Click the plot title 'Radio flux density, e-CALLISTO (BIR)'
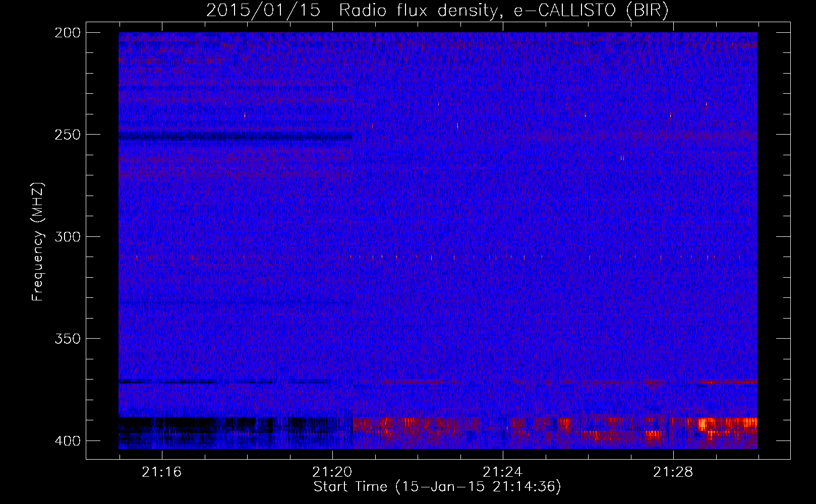 tap(504, 10)
